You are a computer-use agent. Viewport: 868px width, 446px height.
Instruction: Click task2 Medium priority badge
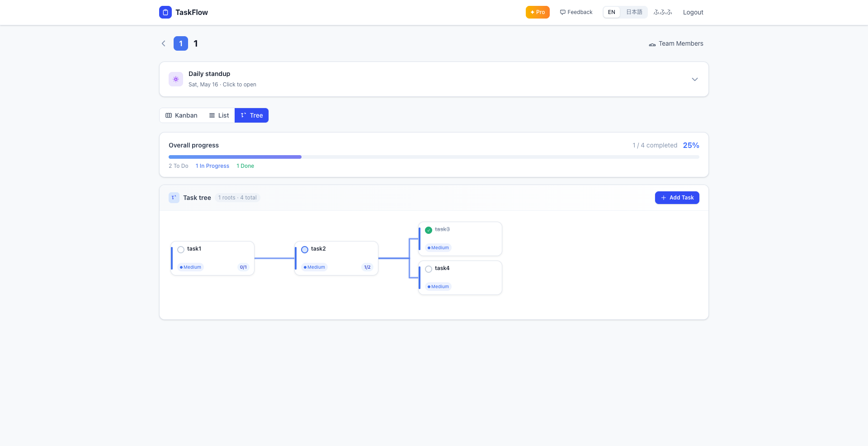point(314,267)
